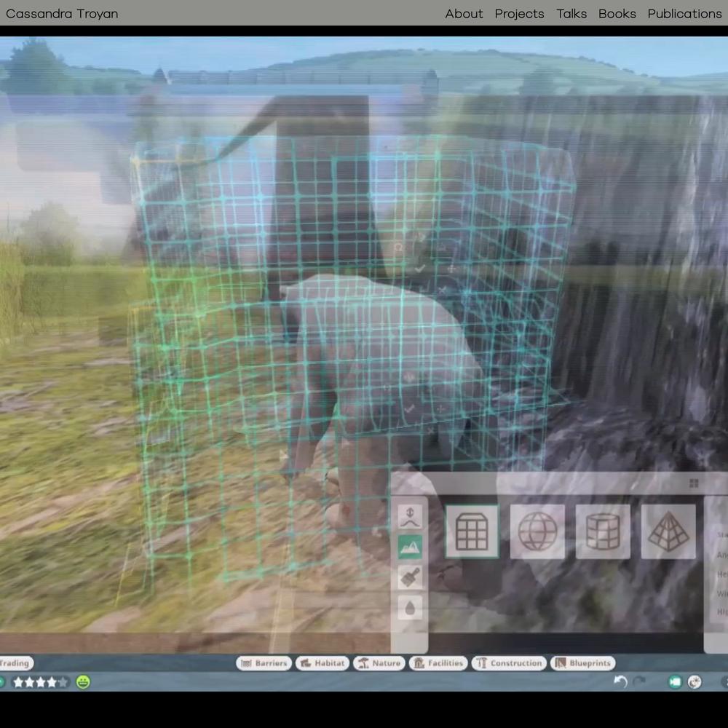Select the cube terrain brush shape

(x=472, y=531)
